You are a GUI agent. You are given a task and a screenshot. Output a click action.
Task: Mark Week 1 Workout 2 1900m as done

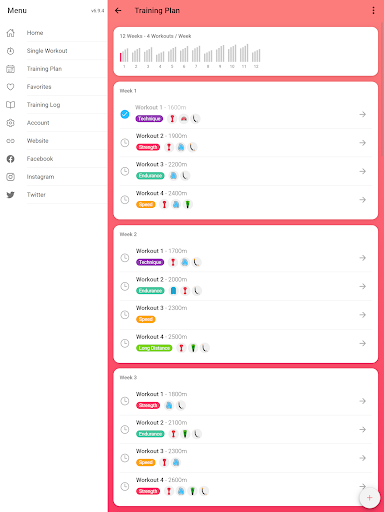point(125,143)
